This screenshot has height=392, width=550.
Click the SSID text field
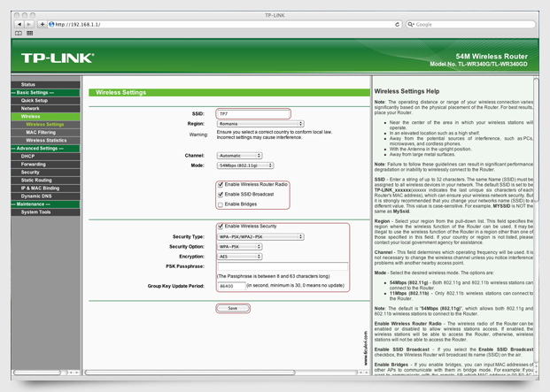[x=253, y=114]
